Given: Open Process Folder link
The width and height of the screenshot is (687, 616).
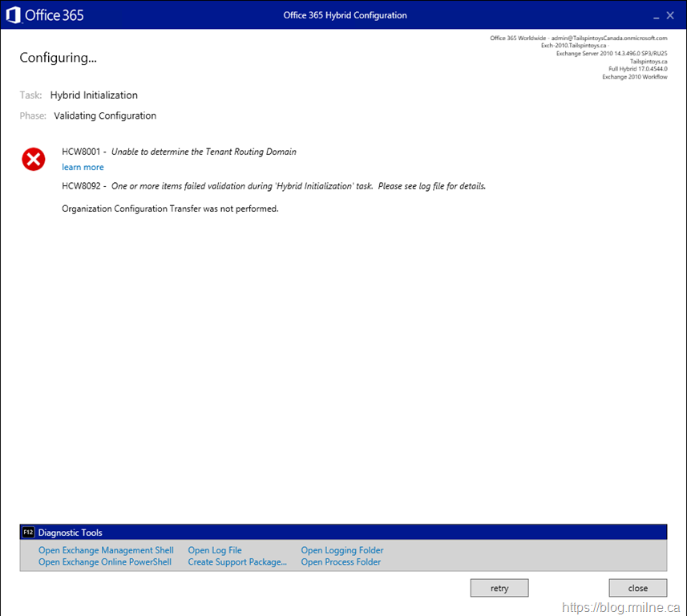Looking at the screenshot, I should click(341, 562).
